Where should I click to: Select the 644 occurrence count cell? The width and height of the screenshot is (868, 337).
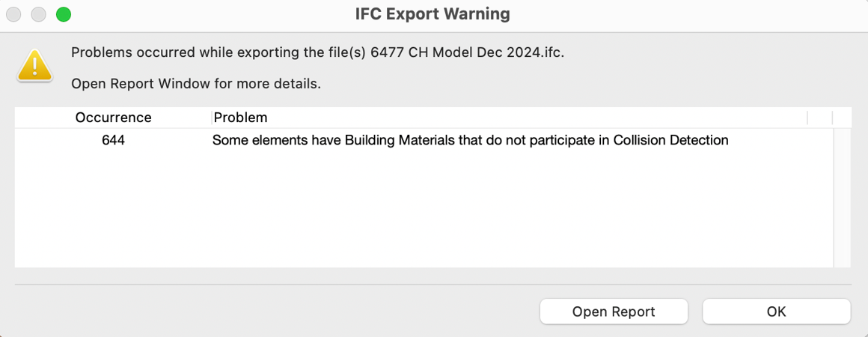[x=114, y=141]
